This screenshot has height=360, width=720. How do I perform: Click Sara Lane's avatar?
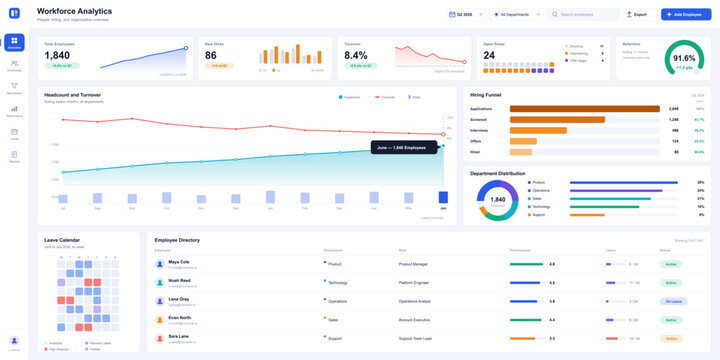coord(159,338)
